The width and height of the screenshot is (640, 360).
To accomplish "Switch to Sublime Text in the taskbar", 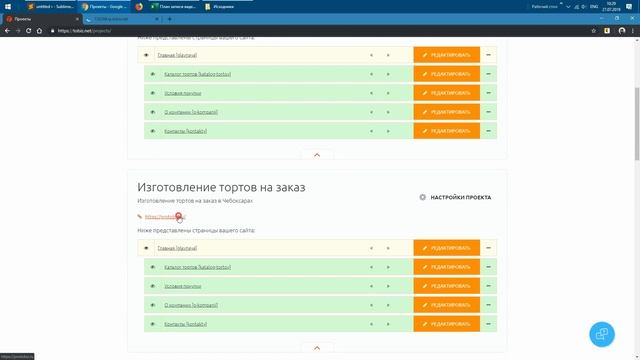I will pyautogui.click(x=50, y=7).
